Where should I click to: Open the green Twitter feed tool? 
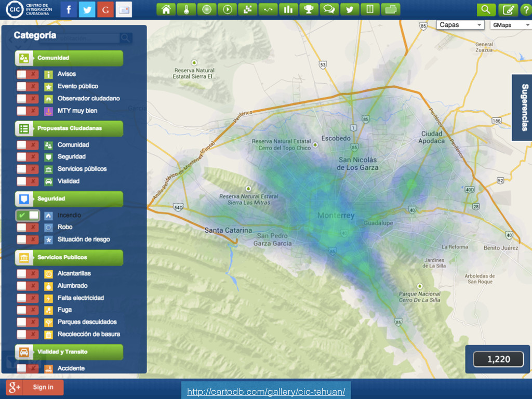coord(350,9)
